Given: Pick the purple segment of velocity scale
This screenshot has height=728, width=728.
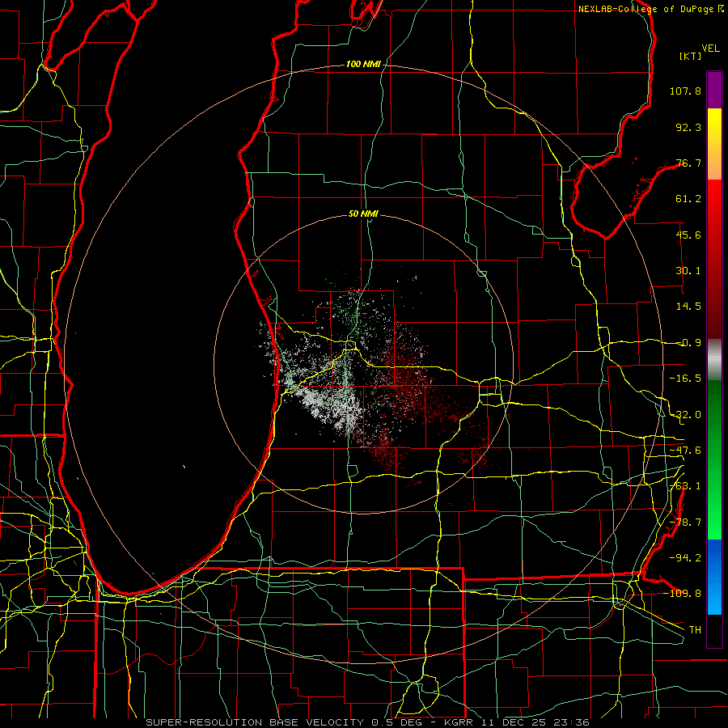Looking at the screenshot, I should (714, 91).
